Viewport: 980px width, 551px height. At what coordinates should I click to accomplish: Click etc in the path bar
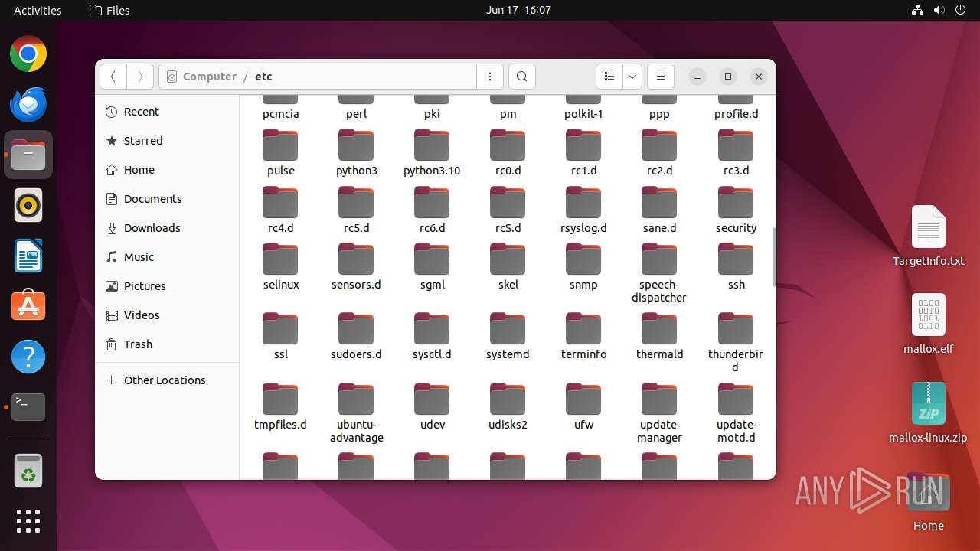(263, 77)
